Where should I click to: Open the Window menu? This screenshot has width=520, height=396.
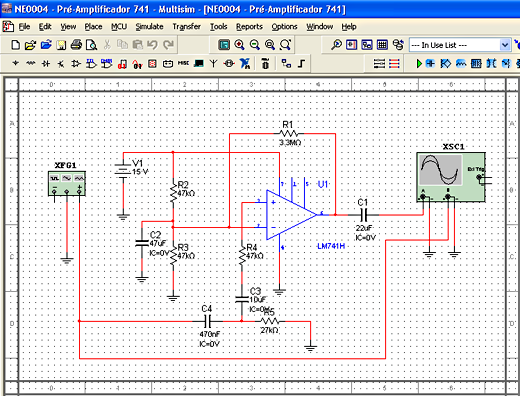tap(320, 27)
